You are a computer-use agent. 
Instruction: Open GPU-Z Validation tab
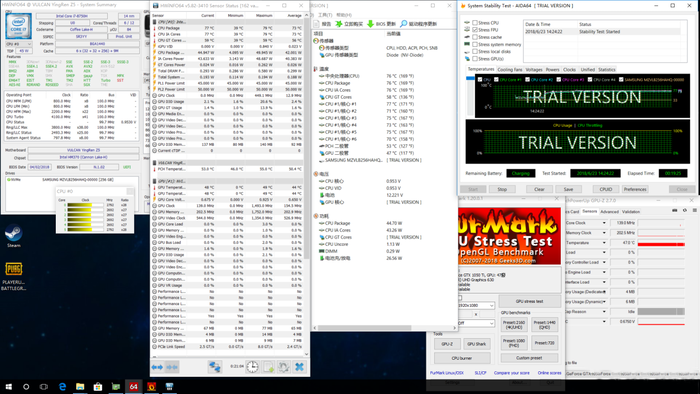point(631,212)
